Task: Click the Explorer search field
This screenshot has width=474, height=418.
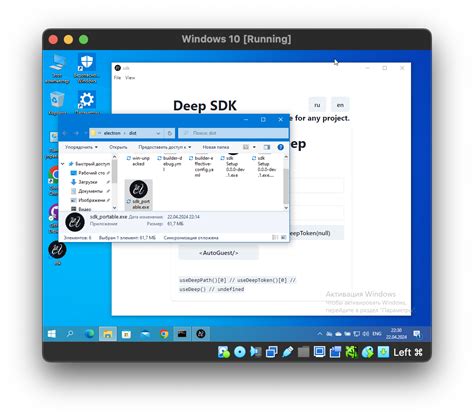Action: (233, 133)
